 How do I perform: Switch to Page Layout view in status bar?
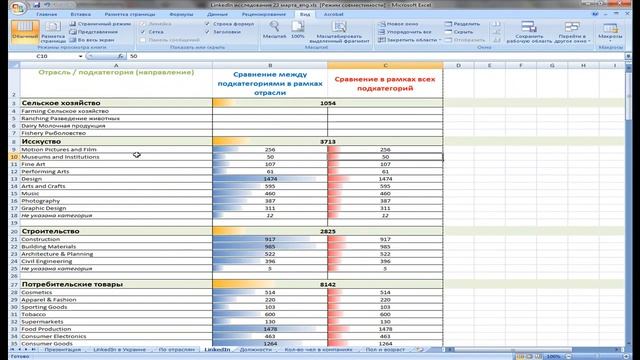(x=529, y=357)
